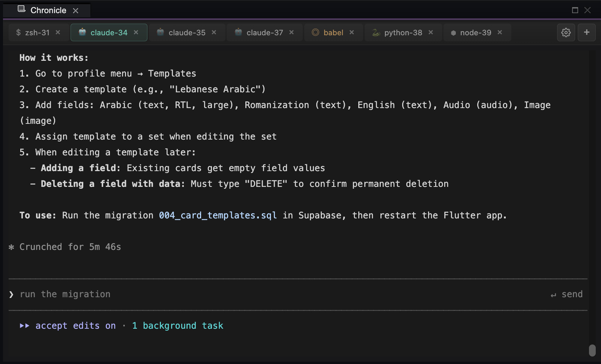The height and width of the screenshot is (364, 601).
Task: Close the claude-35 tab
Action: [x=214, y=33]
